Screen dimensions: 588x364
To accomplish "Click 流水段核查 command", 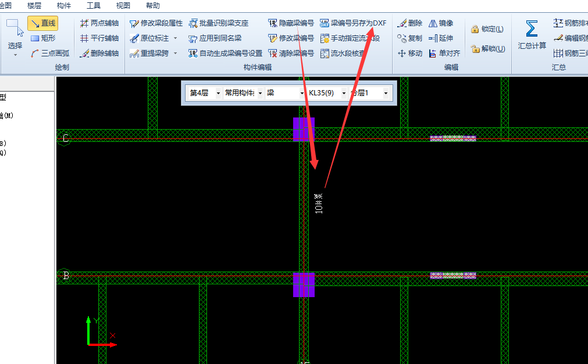I will (x=343, y=53).
